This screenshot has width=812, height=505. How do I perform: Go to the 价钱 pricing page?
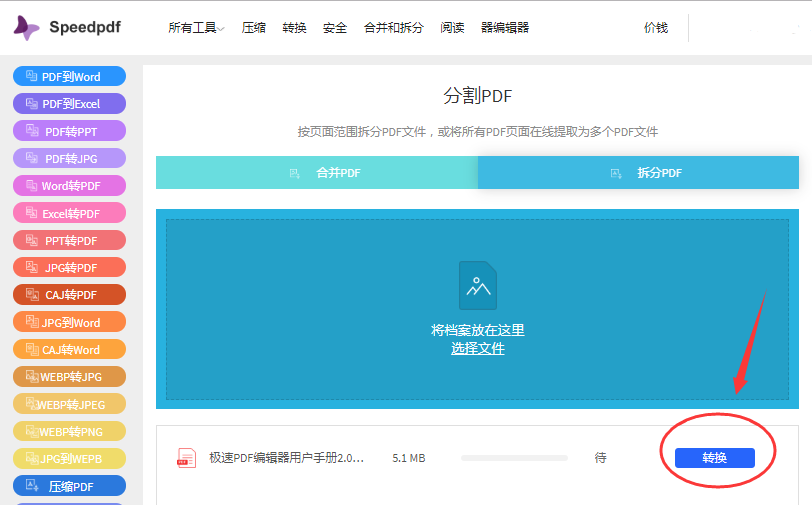tap(656, 27)
